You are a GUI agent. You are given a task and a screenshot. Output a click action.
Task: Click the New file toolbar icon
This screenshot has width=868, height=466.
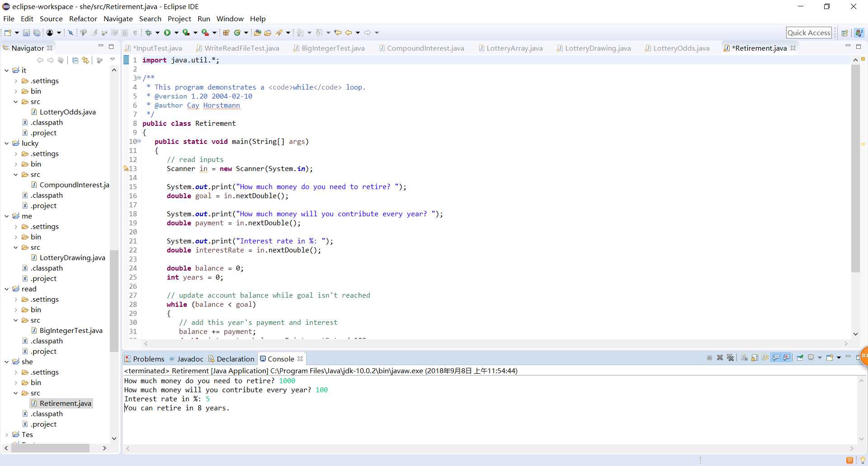(x=8, y=33)
